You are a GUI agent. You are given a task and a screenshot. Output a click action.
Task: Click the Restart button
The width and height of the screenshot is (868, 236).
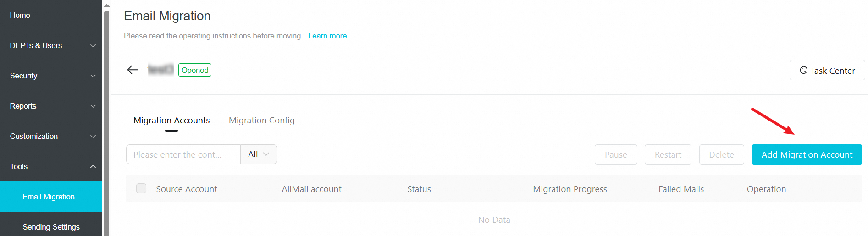point(668,154)
